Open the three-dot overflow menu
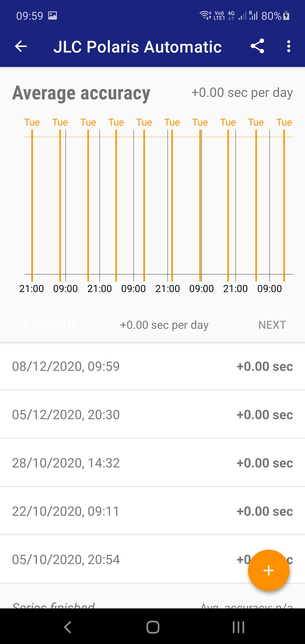Screen dimensions: 305x644 coord(288,46)
